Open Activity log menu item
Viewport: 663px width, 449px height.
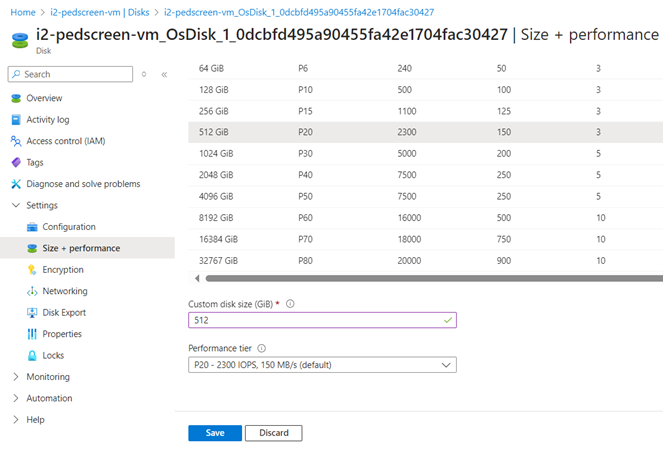tap(48, 120)
